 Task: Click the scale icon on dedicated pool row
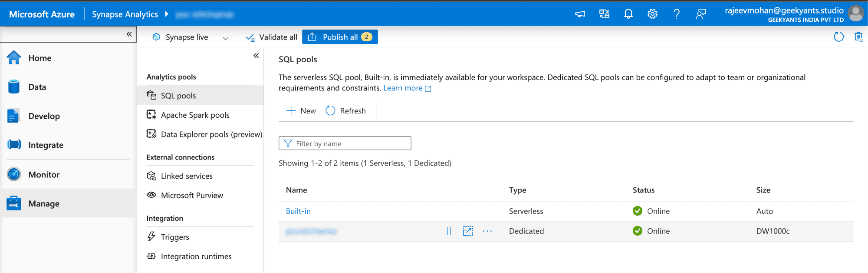(x=468, y=231)
